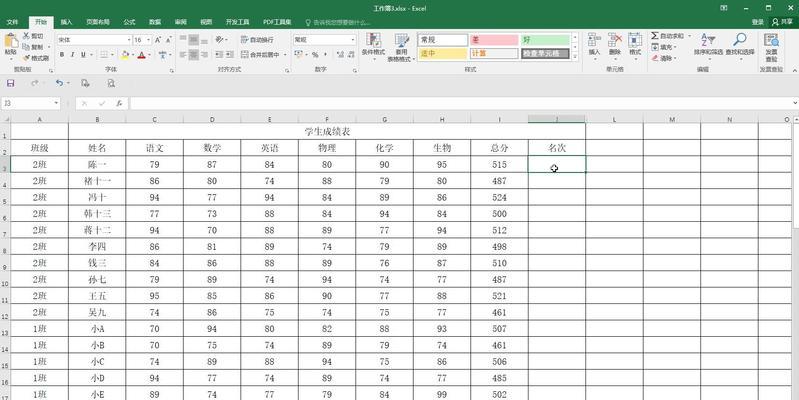Image resolution: width=799 pixels, height=400 pixels.
Task: Open Font group dialog launcher
Action: pyautogui.click(x=172, y=70)
